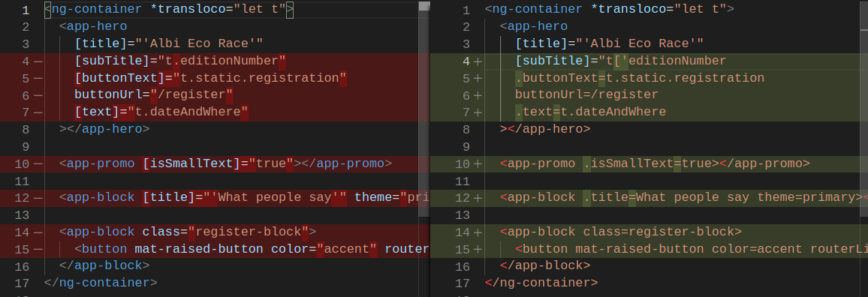
Task: Click line number 1 in the left pane gutter
Action: coord(26,10)
